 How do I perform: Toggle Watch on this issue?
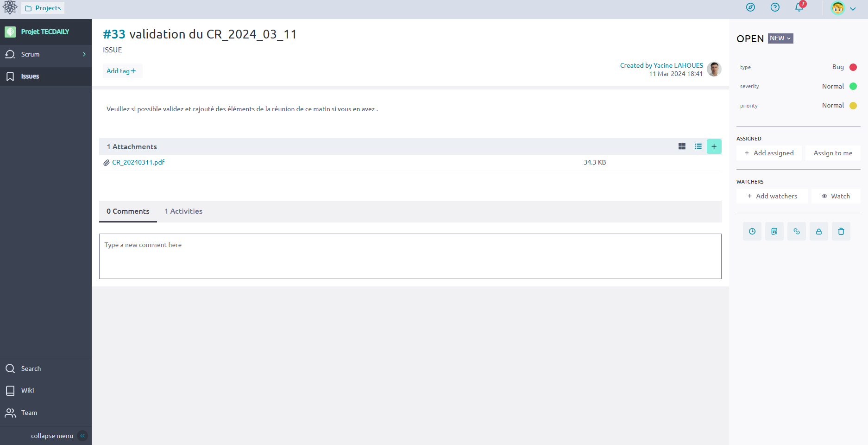[836, 196]
